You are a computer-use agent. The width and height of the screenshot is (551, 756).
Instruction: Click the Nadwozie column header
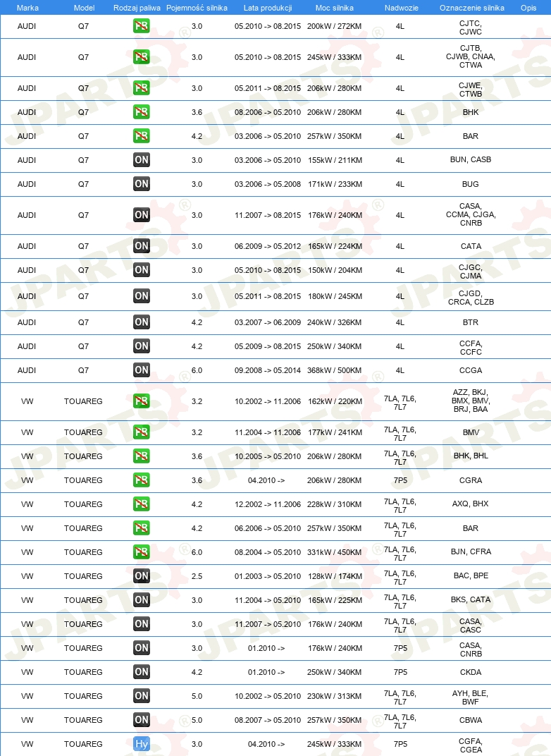(x=401, y=8)
